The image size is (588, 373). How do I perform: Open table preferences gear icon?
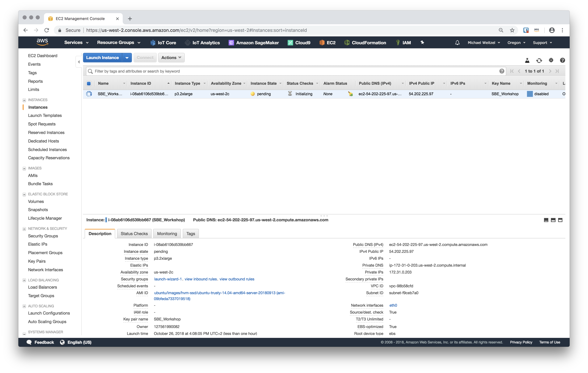pos(551,60)
